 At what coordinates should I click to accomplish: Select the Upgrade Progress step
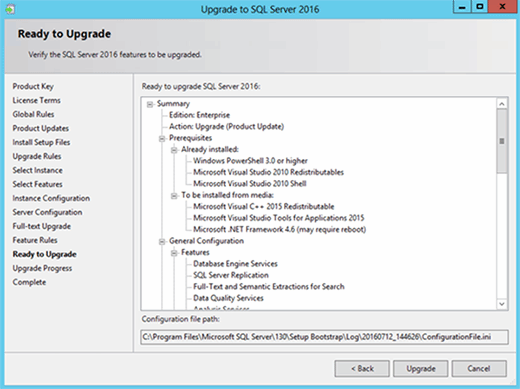[42, 268]
